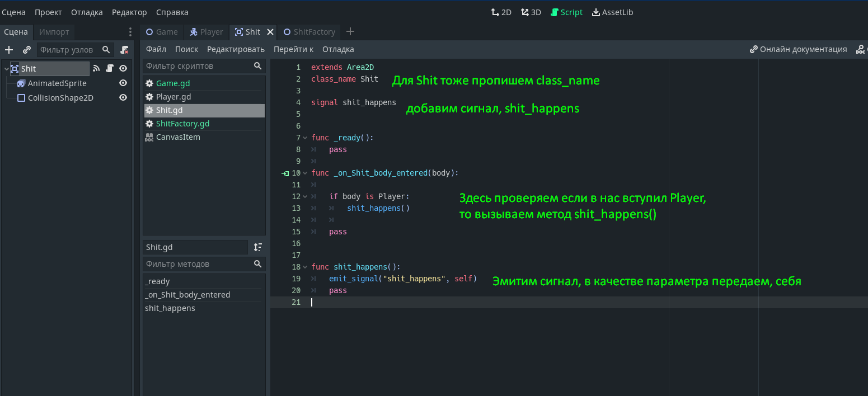Image resolution: width=868 pixels, height=396 pixels.
Task: Collapse the Shit node tree
Action: (6, 69)
